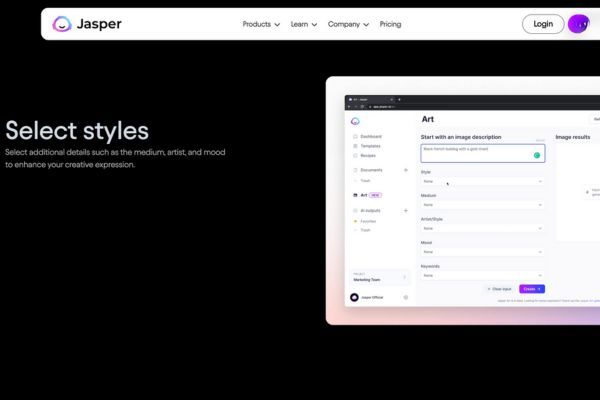The height and width of the screenshot is (400, 600).
Task: Open the Artist/Style dropdown
Action: 482,229
